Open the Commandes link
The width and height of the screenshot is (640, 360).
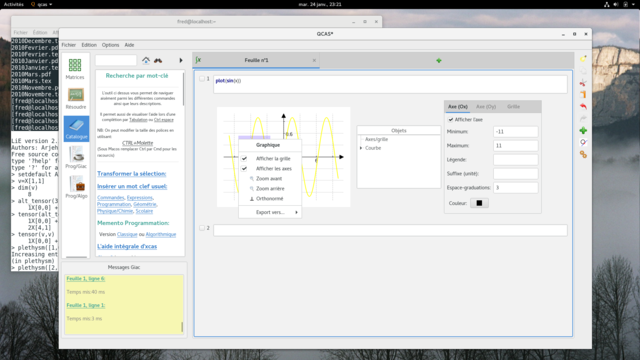(x=111, y=198)
